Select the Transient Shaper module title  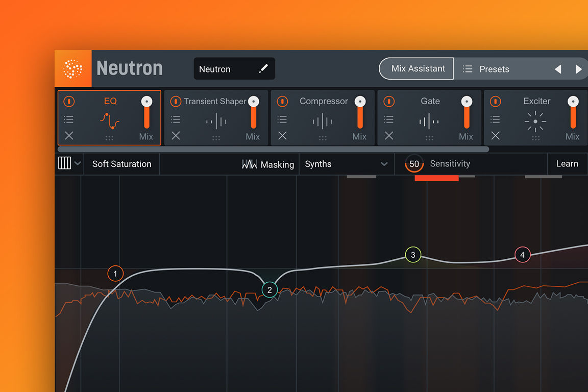(215, 101)
